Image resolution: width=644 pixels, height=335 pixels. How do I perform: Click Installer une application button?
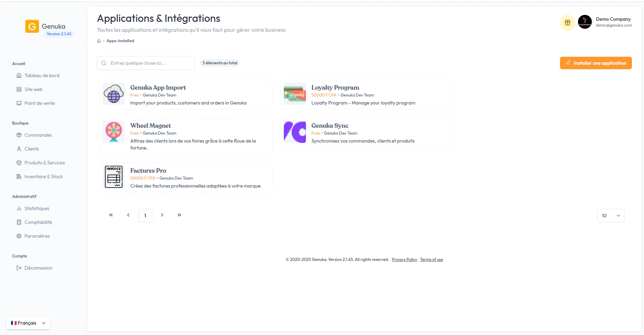click(596, 63)
